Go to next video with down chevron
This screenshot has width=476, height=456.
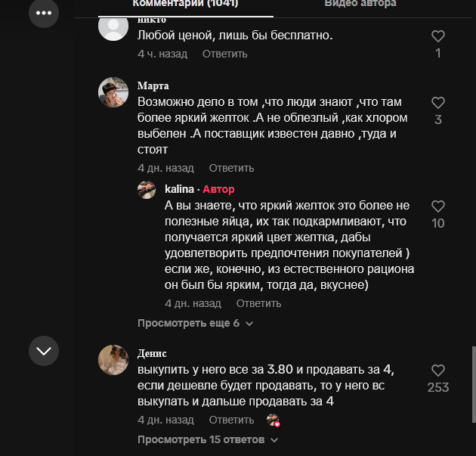click(44, 350)
